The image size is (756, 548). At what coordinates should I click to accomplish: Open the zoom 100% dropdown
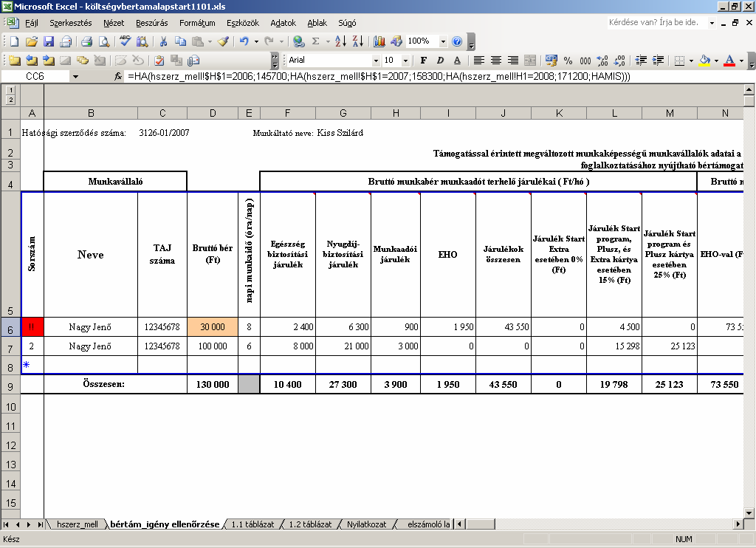point(443,41)
